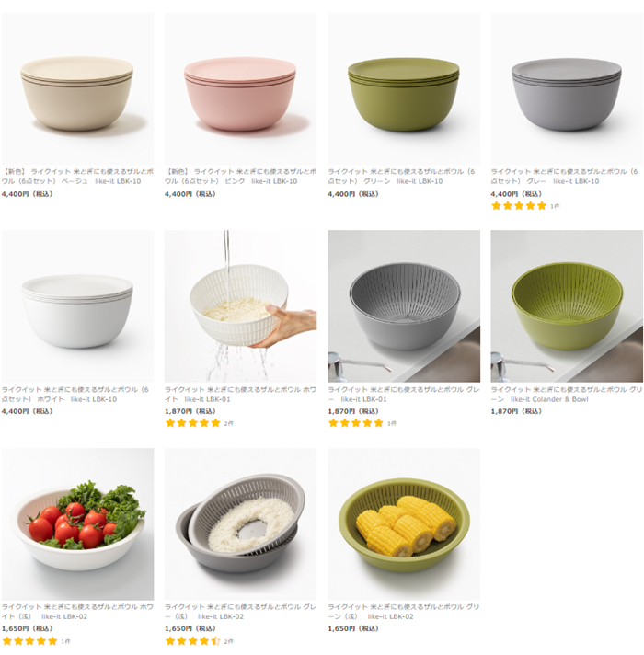Image resolution: width=644 pixels, height=655 pixels.
Task: Open the 3-review star rating of gray LBK-01
Action: (356, 423)
